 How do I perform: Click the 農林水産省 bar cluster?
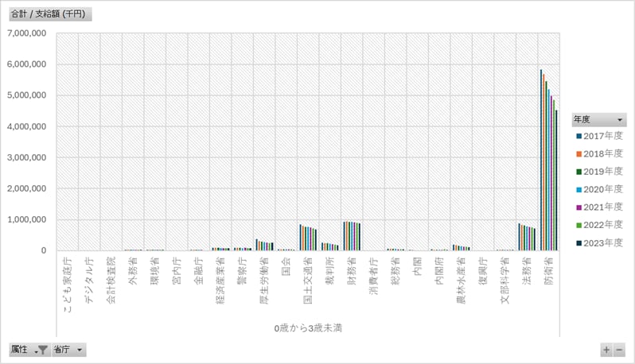pyautogui.click(x=462, y=247)
